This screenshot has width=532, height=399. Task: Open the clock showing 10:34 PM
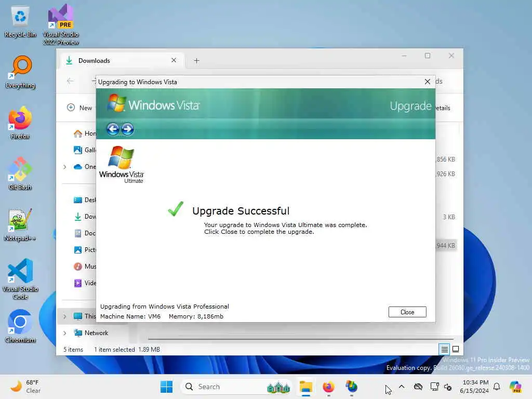(x=475, y=387)
